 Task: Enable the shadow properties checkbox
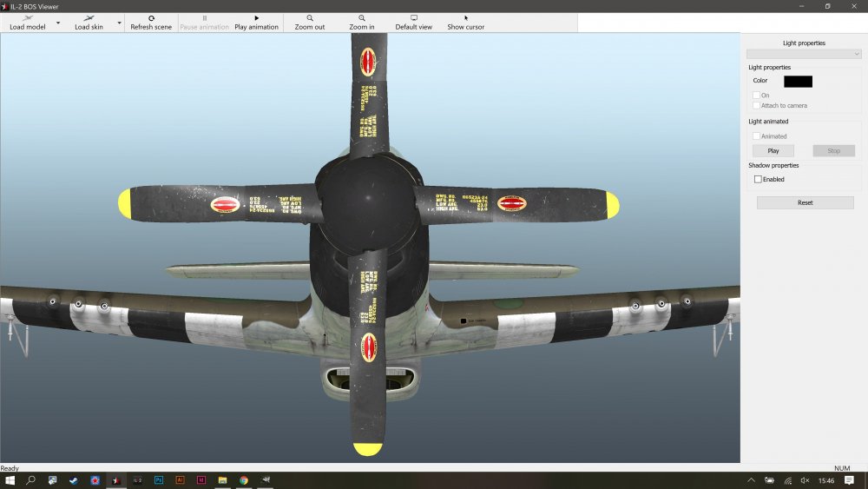(x=758, y=179)
